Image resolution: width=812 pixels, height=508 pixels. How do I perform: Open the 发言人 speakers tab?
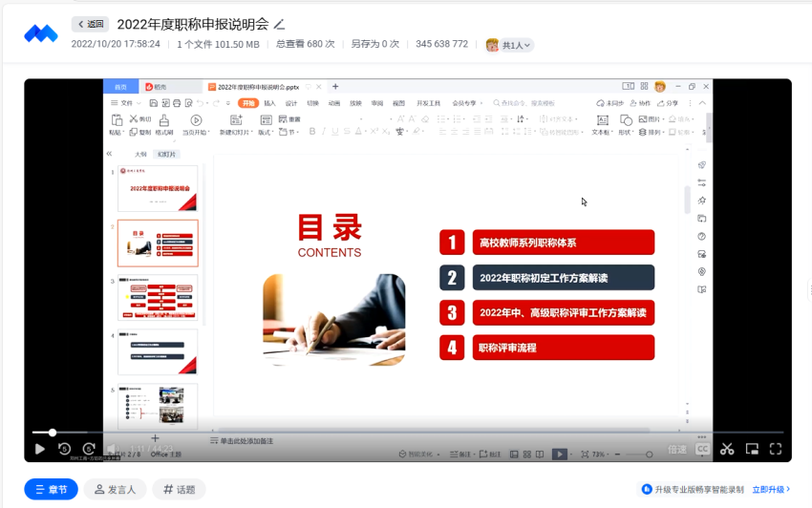point(115,489)
